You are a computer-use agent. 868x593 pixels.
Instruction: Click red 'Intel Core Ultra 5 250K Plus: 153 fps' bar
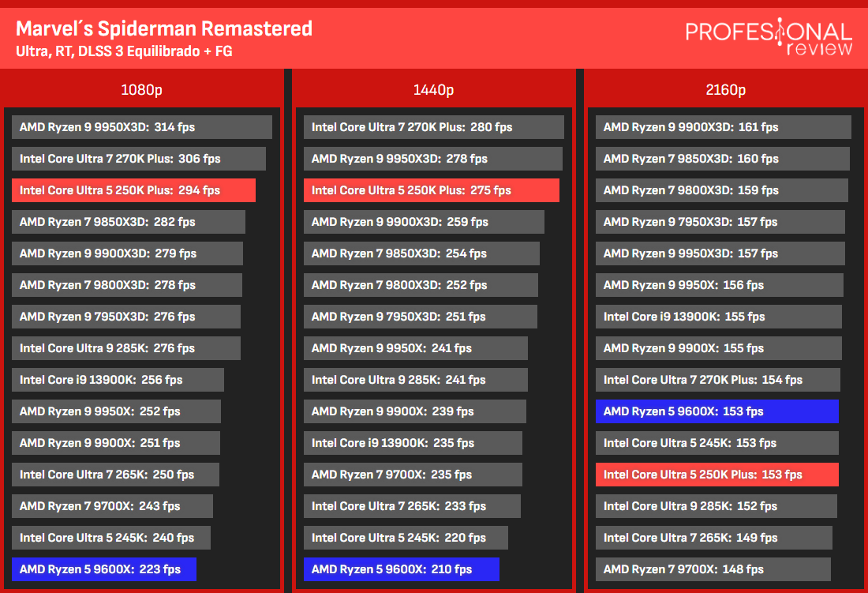(717, 475)
